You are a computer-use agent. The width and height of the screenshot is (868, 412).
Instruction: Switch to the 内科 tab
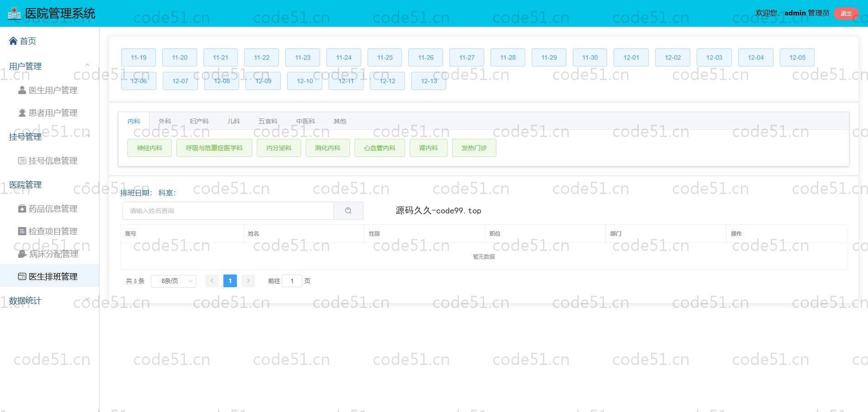pos(134,121)
